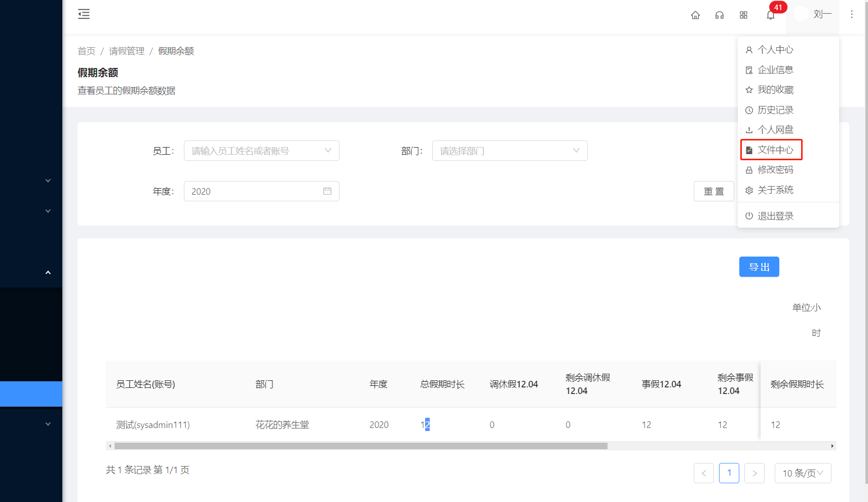Expand the first collapsed sidebar menu chevron

pos(48,181)
